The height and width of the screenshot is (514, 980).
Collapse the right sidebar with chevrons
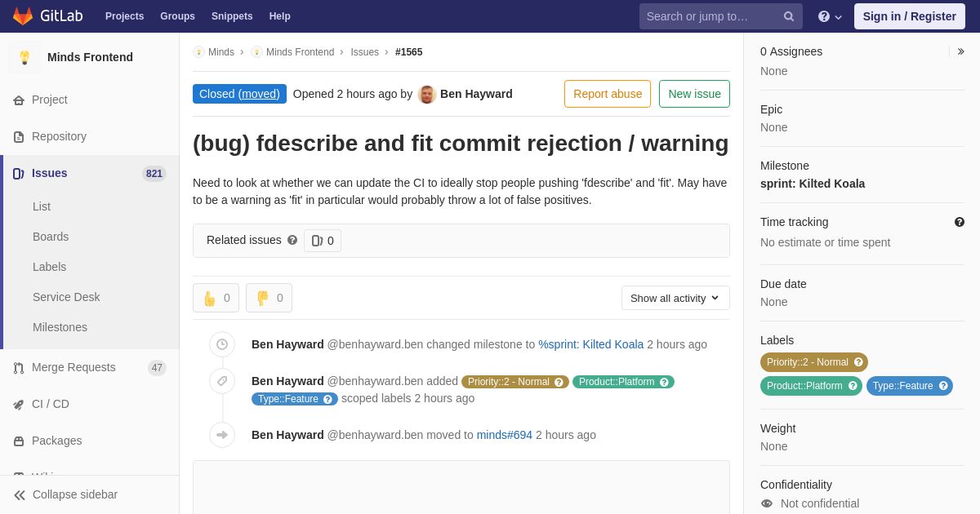960,51
